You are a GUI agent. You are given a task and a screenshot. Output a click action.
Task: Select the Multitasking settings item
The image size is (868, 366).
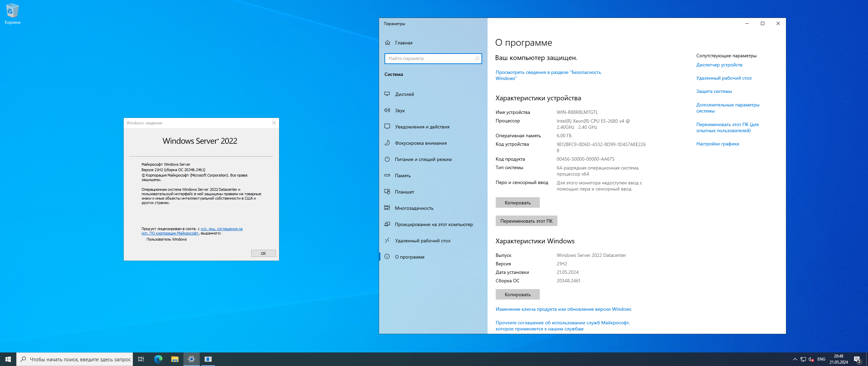[x=414, y=208]
